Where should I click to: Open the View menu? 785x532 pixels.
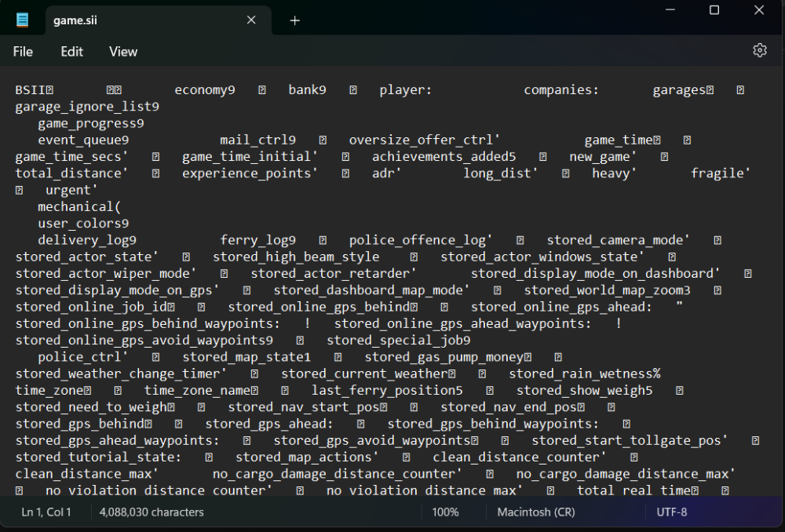pos(123,52)
